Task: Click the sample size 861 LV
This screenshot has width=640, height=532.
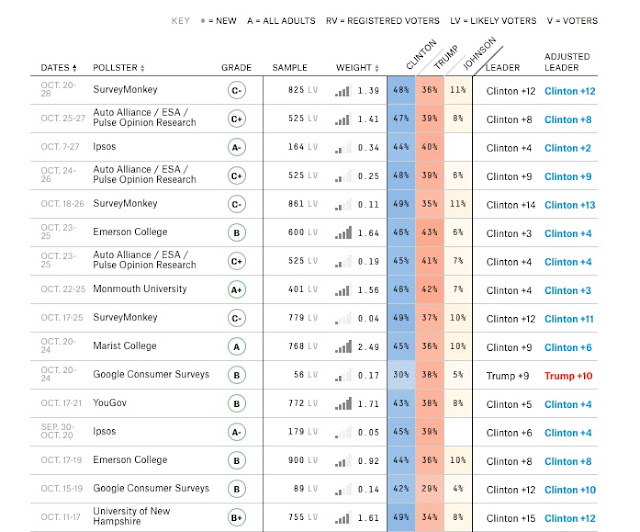Action: click(x=302, y=204)
